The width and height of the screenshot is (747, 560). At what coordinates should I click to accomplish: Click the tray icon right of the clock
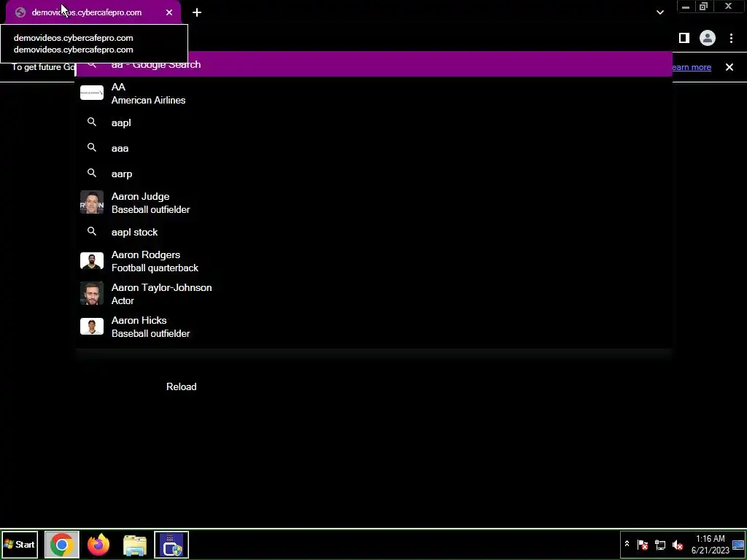tap(738, 545)
